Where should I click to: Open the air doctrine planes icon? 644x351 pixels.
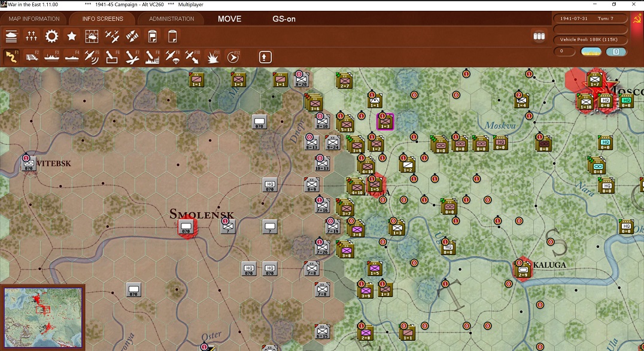(112, 37)
